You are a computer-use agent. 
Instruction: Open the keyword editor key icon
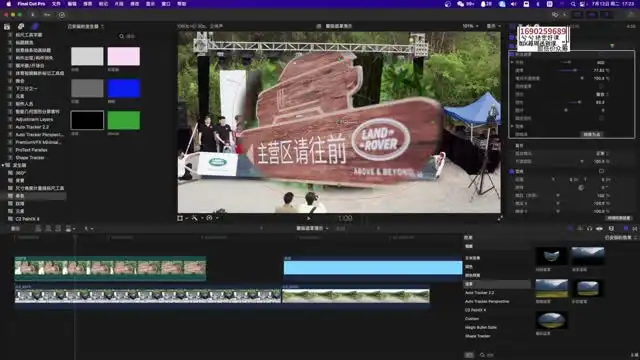click(x=47, y=15)
